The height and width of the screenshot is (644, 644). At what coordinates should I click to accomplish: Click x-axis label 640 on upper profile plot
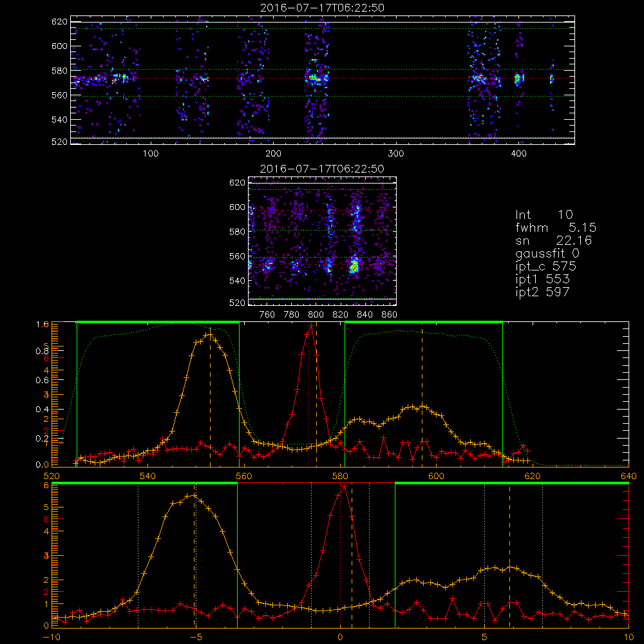pyautogui.click(x=629, y=476)
